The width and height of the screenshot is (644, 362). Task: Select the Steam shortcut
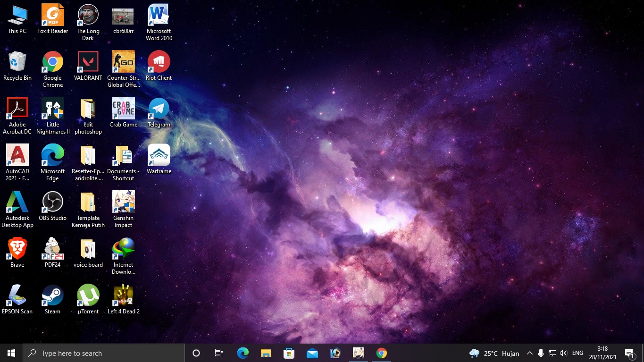coord(53,299)
